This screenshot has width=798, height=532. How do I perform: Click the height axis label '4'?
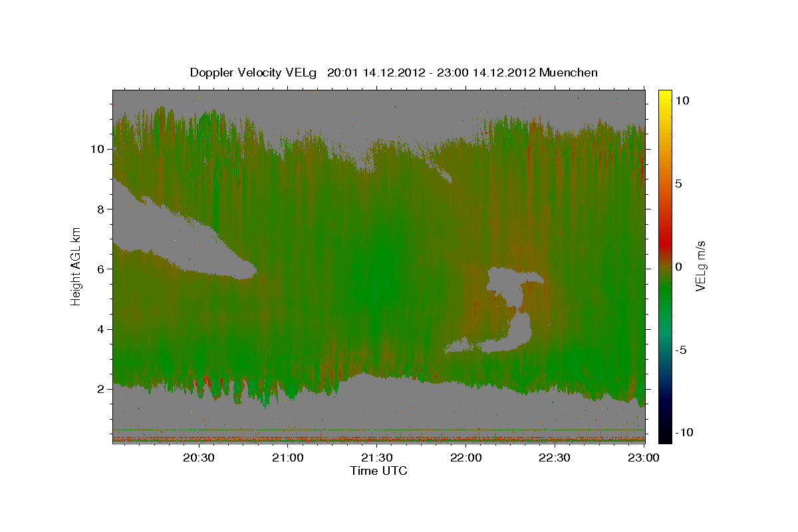click(102, 329)
